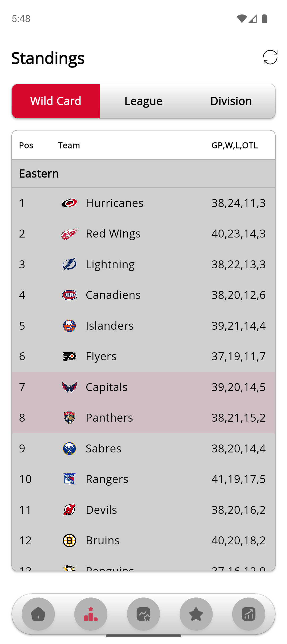Tap the trending chart icon on the right

pyautogui.click(x=249, y=614)
